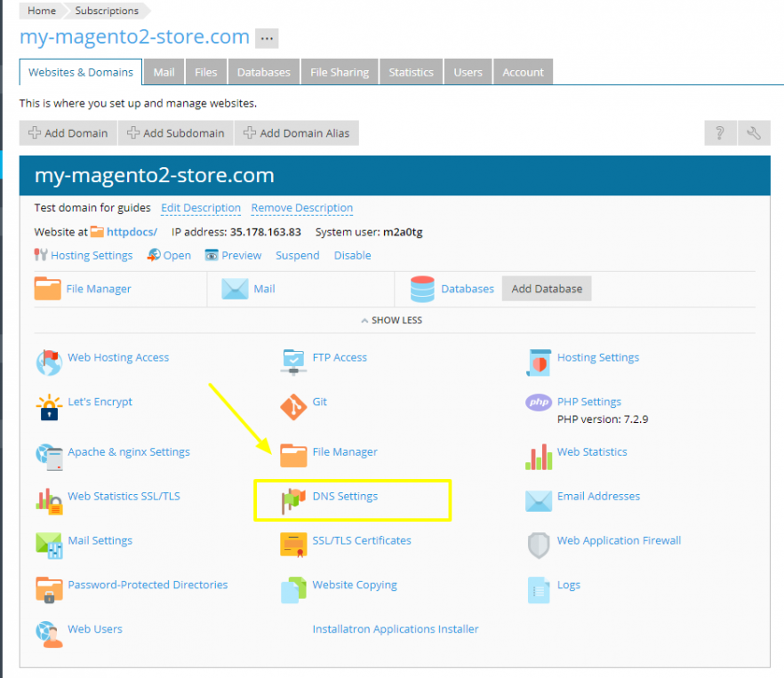
Task: Click the question mark help button
Action: pyautogui.click(x=720, y=133)
